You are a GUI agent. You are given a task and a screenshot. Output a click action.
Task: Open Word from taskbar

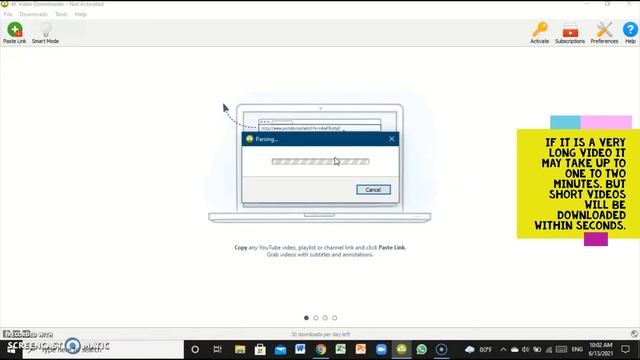(300, 349)
